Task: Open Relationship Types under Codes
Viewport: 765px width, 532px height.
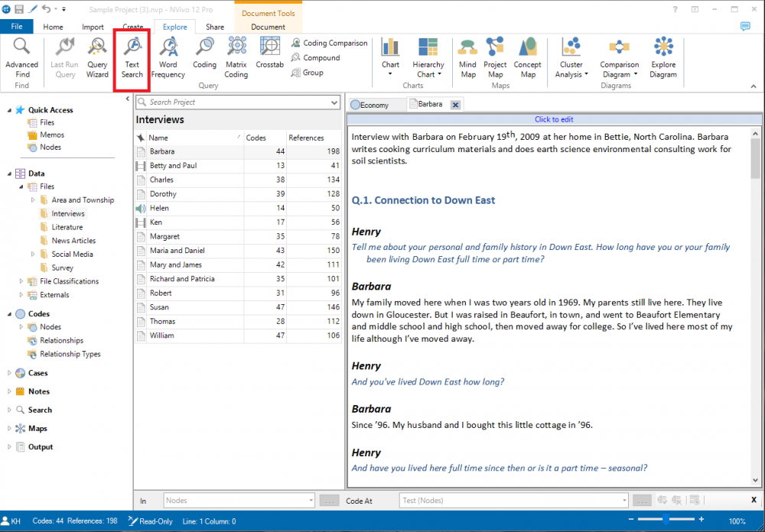Action: click(x=64, y=354)
